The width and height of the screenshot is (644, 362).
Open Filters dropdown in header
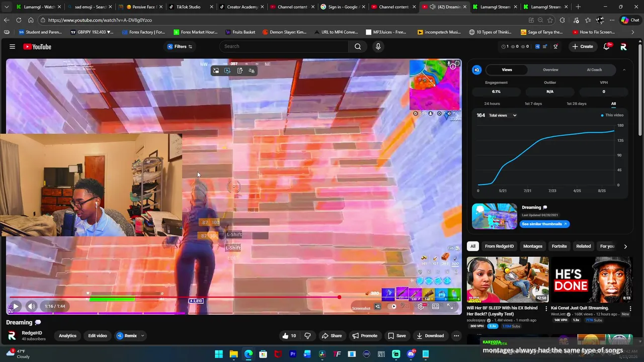180,46
